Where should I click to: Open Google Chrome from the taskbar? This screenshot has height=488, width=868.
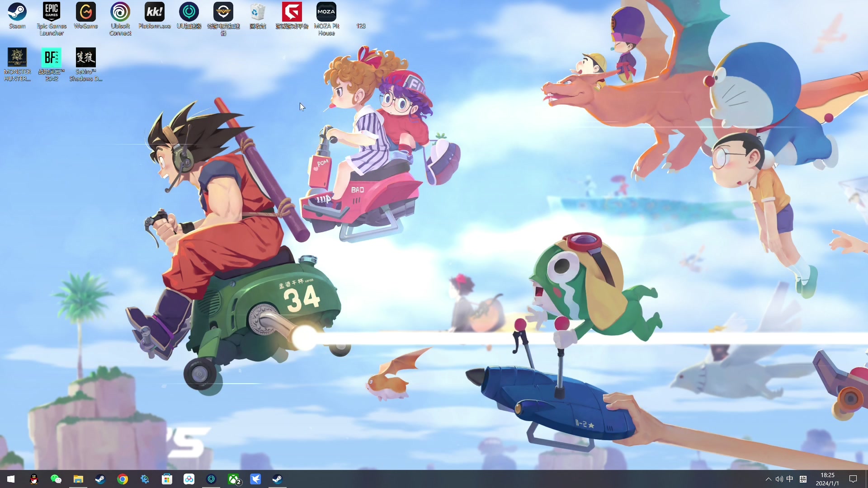(123, 479)
